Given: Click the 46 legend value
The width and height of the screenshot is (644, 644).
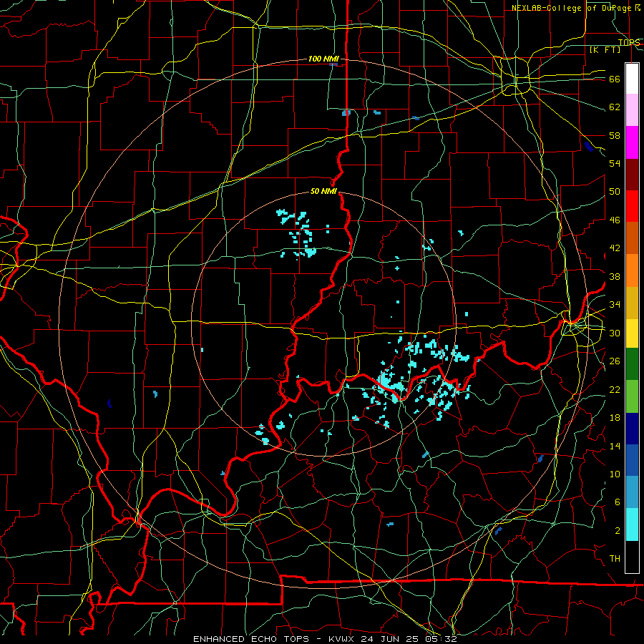Looking at the screenshot, I should [615, 220].
